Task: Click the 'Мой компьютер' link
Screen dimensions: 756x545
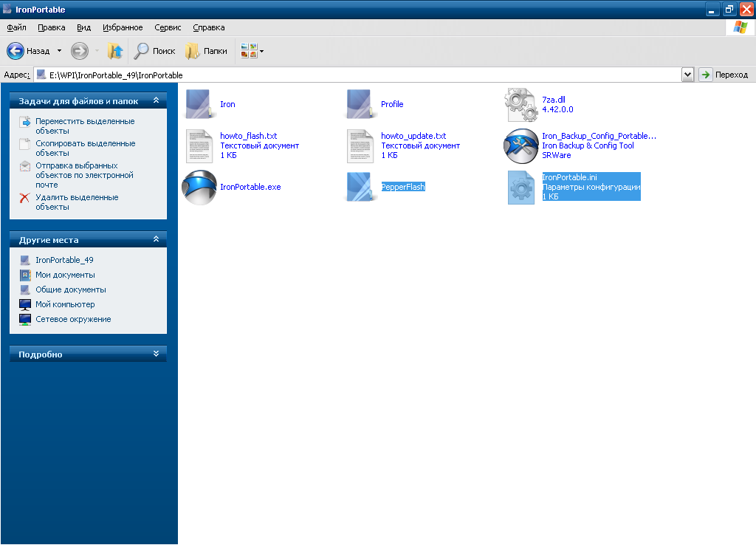Action: 65,304
